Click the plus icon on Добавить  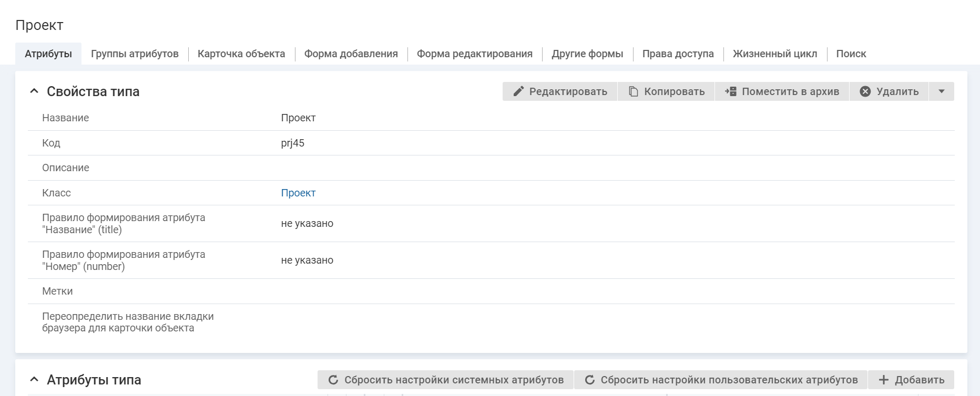pyautogui.click(x=884, y=380)
